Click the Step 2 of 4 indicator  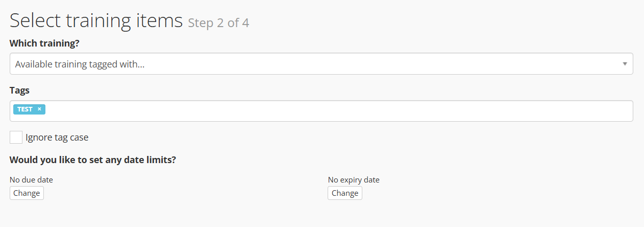coord(218,23)
